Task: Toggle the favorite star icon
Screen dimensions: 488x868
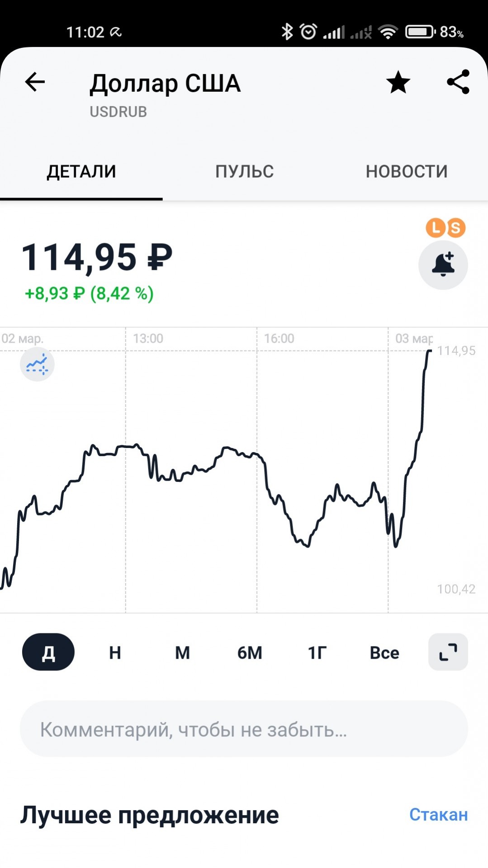Action: point(398,82)
